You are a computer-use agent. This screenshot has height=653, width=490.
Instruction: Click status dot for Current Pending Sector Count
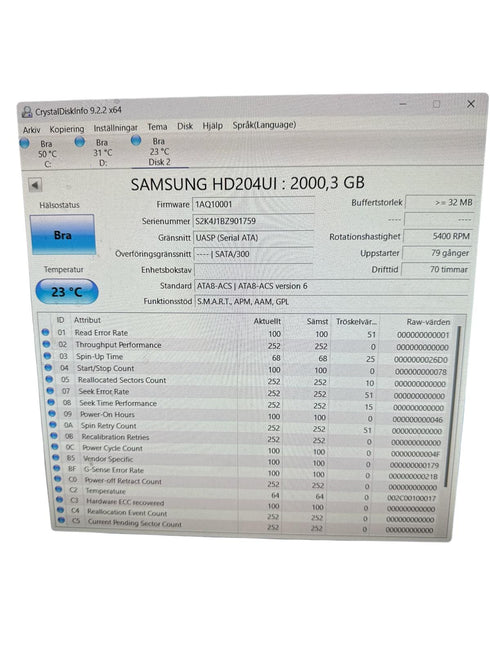coord(62,520)
